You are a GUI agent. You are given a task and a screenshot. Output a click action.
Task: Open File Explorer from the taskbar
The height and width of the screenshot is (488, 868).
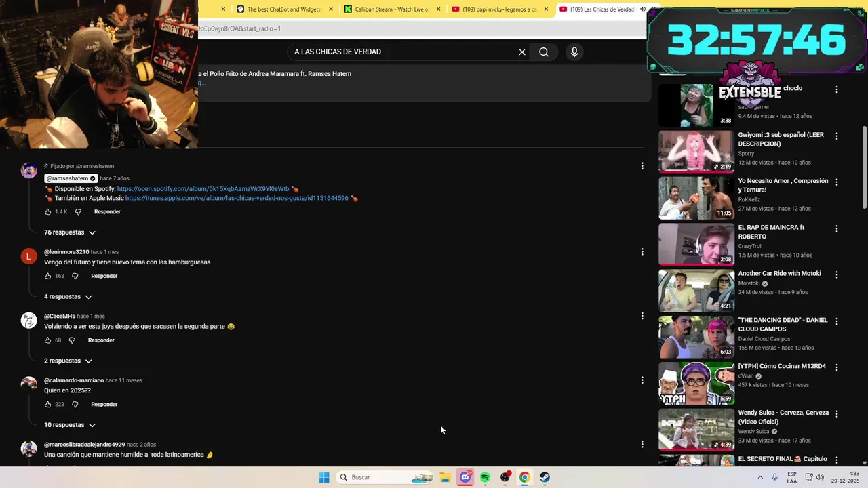(x=445, y=477)
